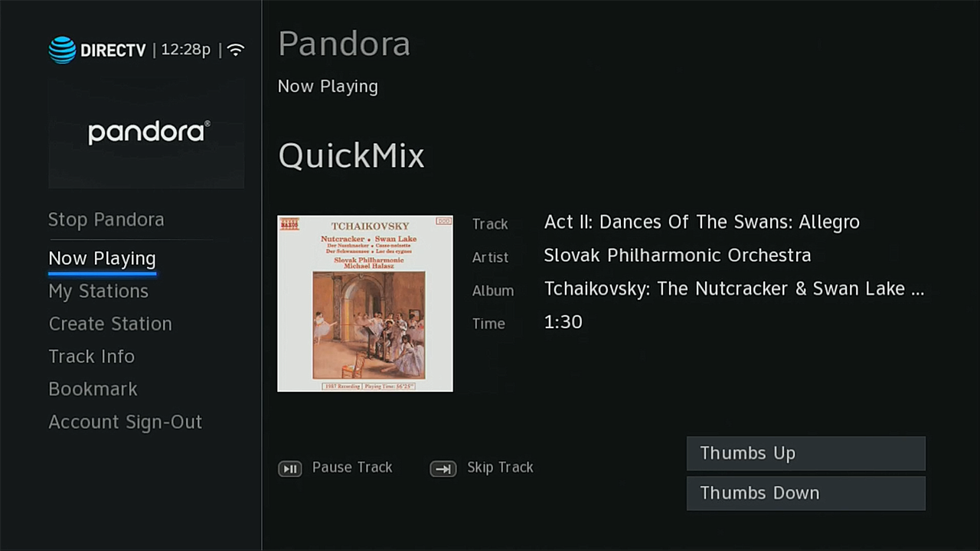Highlight the Now Playing active menu entry

pyautogui.click(x=102, y=258)
